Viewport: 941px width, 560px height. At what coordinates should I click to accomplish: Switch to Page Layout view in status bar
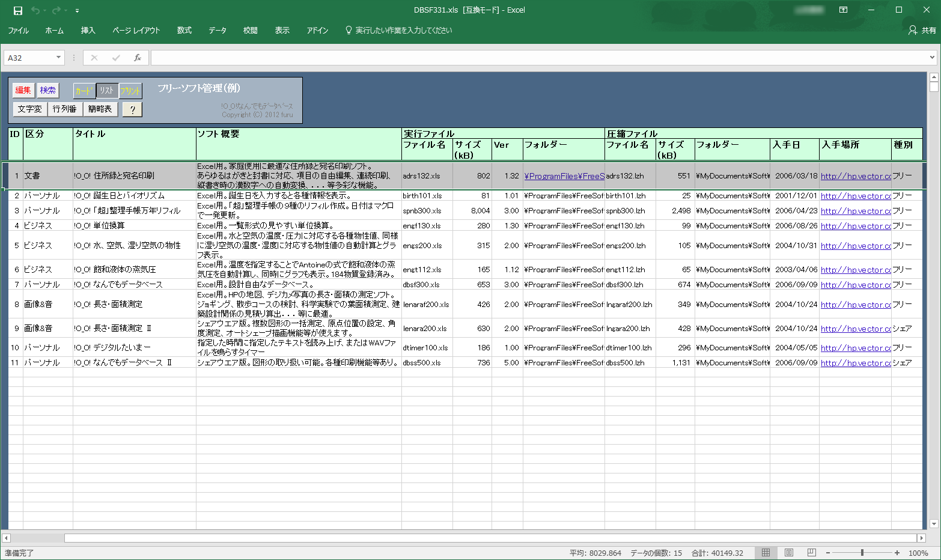tap(789, 553)
